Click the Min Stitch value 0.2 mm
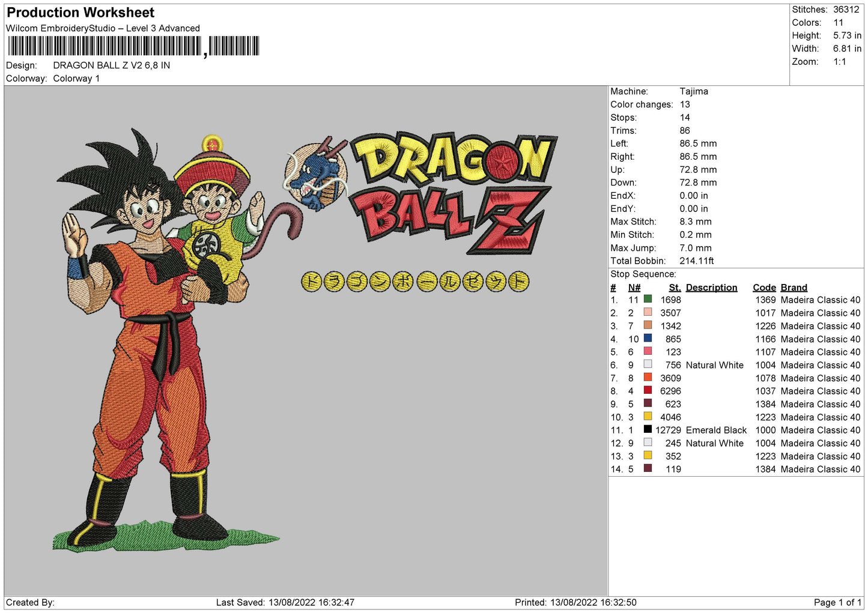Viewport: 868px width, 613px height. 696,235
